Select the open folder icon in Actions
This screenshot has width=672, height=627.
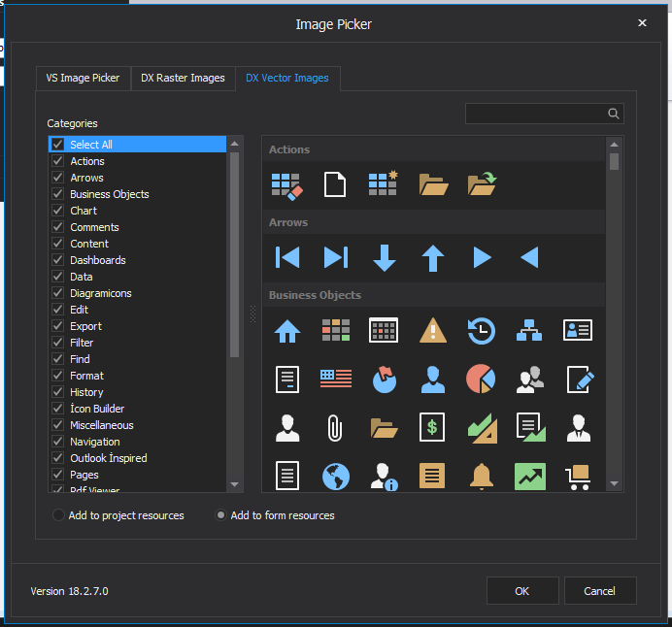pos(433,184)
